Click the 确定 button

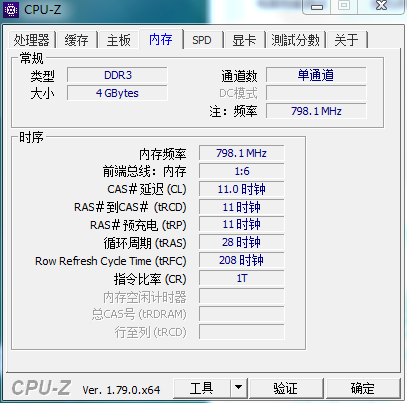coord(363,388)
